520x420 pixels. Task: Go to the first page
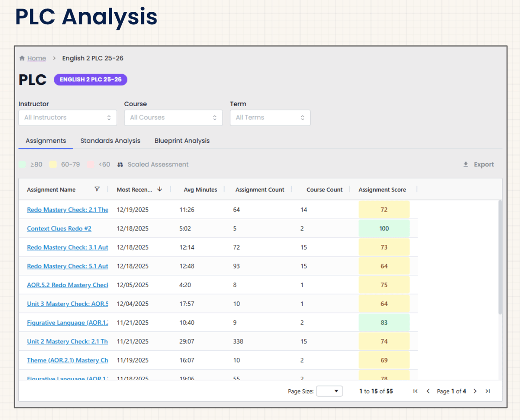pyautogui.click(x=415, y=391)
